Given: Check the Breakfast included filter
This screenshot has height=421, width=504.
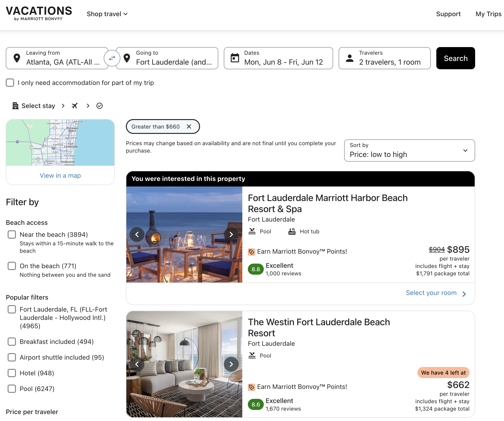Looking at the screenshot, I should 12,341.
